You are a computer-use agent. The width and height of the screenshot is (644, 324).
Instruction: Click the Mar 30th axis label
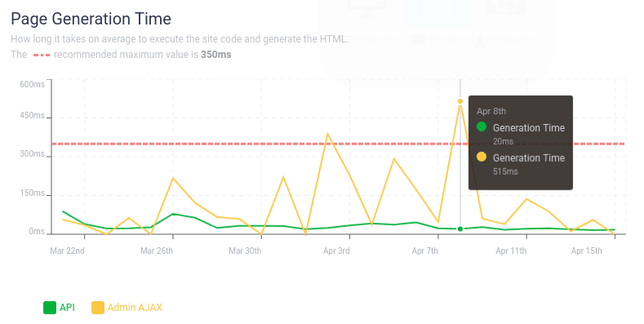coord(245,251)
